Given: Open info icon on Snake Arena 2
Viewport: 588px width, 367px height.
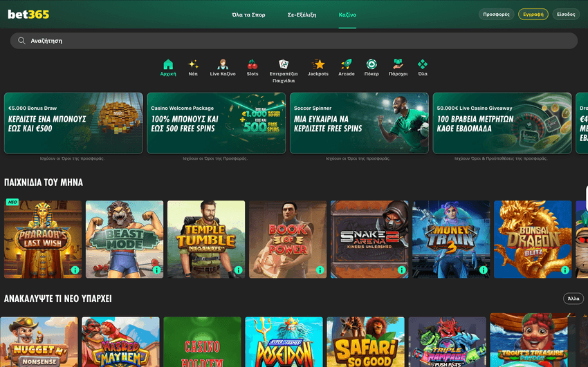Looking at the screenshot, I should (402, 270).
